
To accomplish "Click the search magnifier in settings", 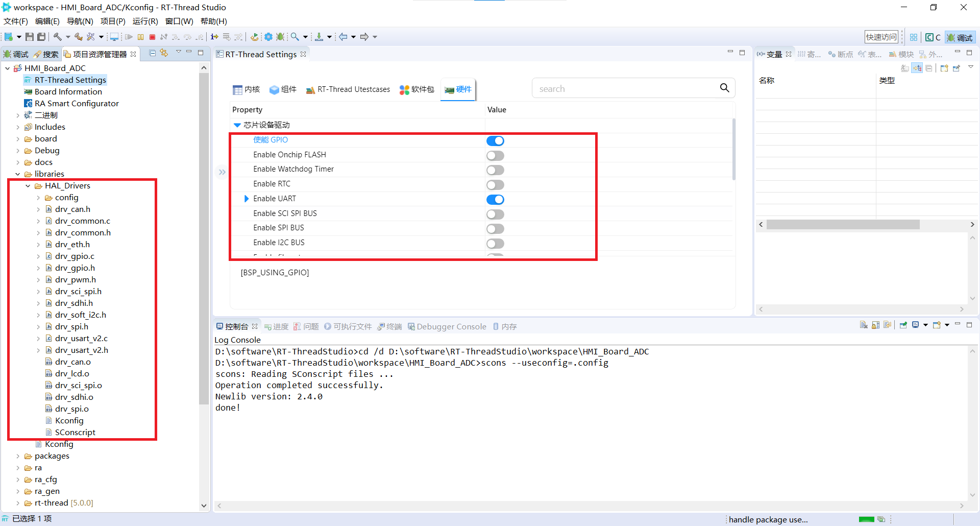I will point(724,88).
